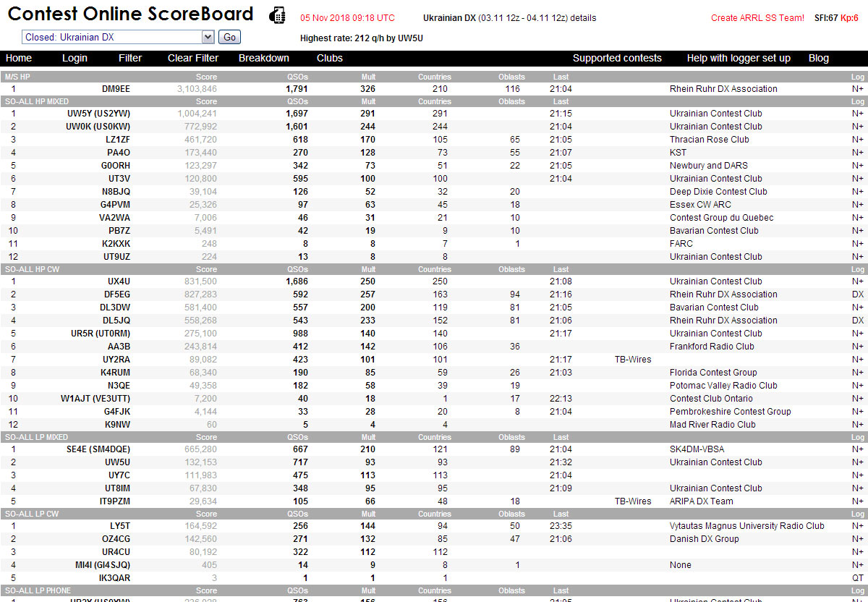Click the mobile phone icon in the header
The height and width of the screenshot is (602, 868).
(278, 14)
